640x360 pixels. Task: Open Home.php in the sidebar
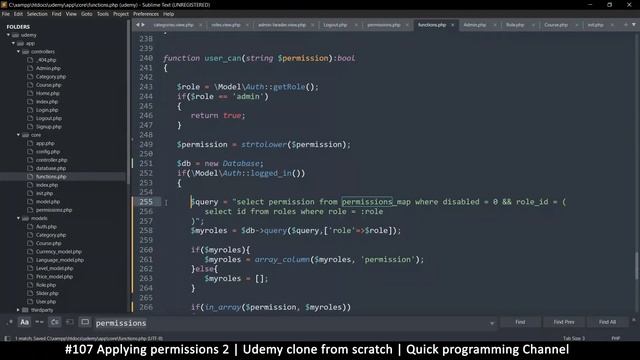[x=47, y=93]
